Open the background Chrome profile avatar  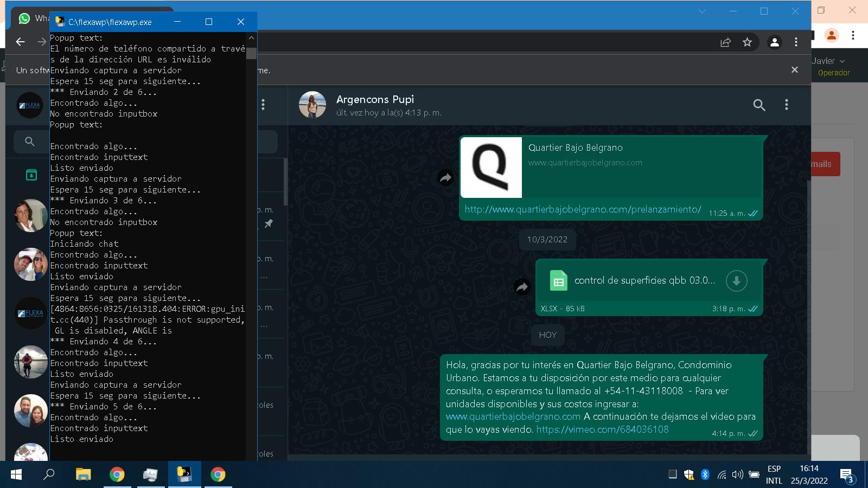pos(832,35)
